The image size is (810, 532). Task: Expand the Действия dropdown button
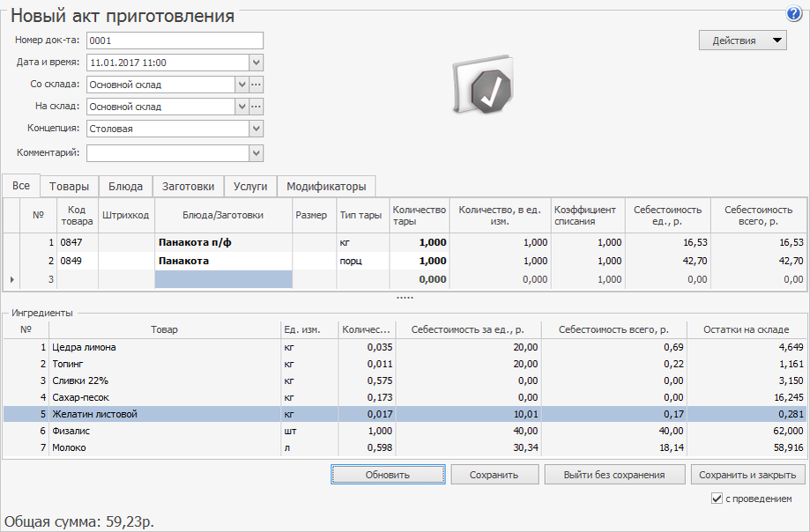coord(742,41)
